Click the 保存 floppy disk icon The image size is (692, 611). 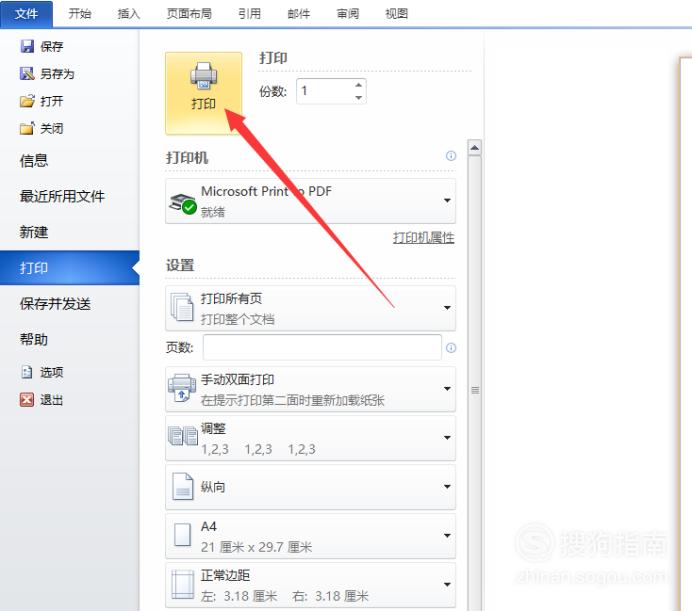coord(27,46)
